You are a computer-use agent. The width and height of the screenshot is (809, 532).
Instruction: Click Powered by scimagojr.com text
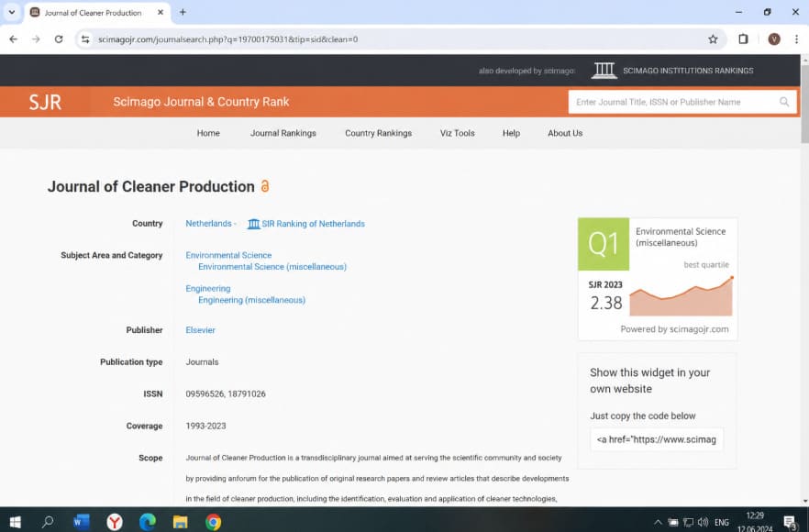[x=674, y=329]
